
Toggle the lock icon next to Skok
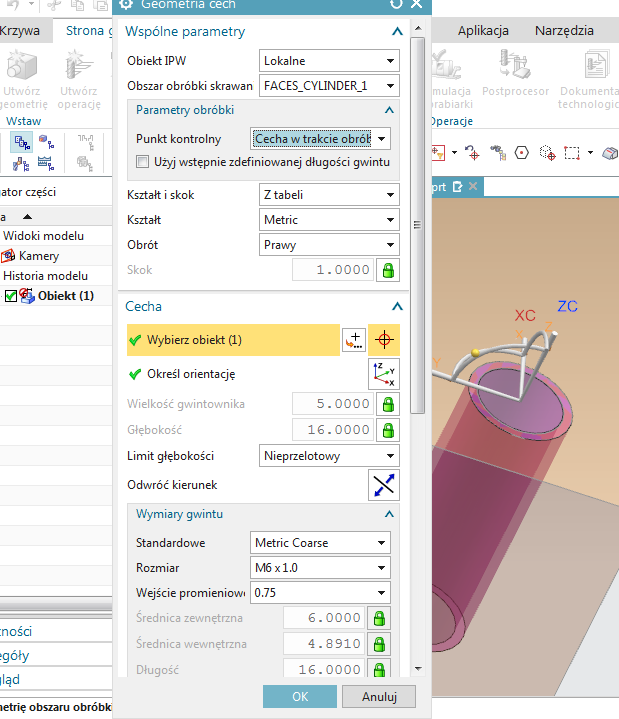[x=388, y=270]
